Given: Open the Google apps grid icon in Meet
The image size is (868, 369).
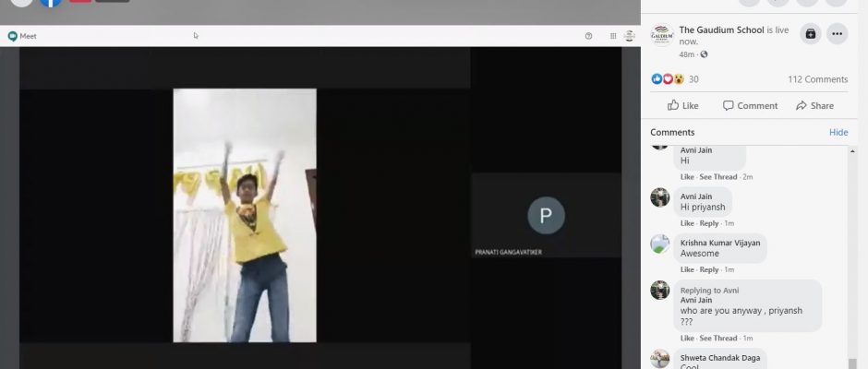Looking at the screenshot, I should [x=613, y=36].
